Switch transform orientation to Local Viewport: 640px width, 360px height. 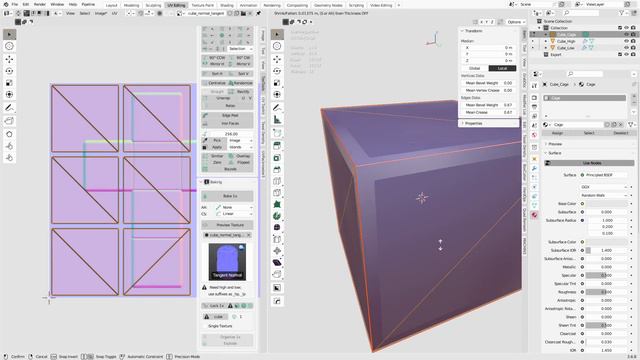502,68
